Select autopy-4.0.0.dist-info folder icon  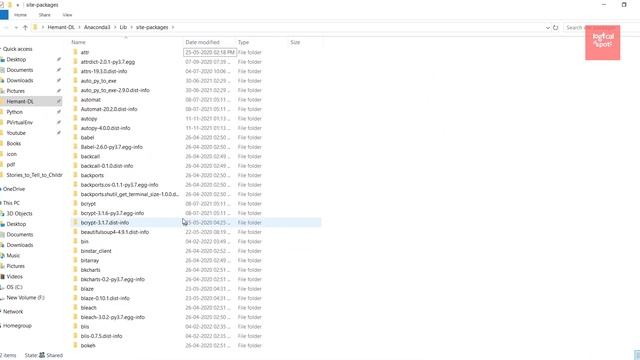click(75, 128)
